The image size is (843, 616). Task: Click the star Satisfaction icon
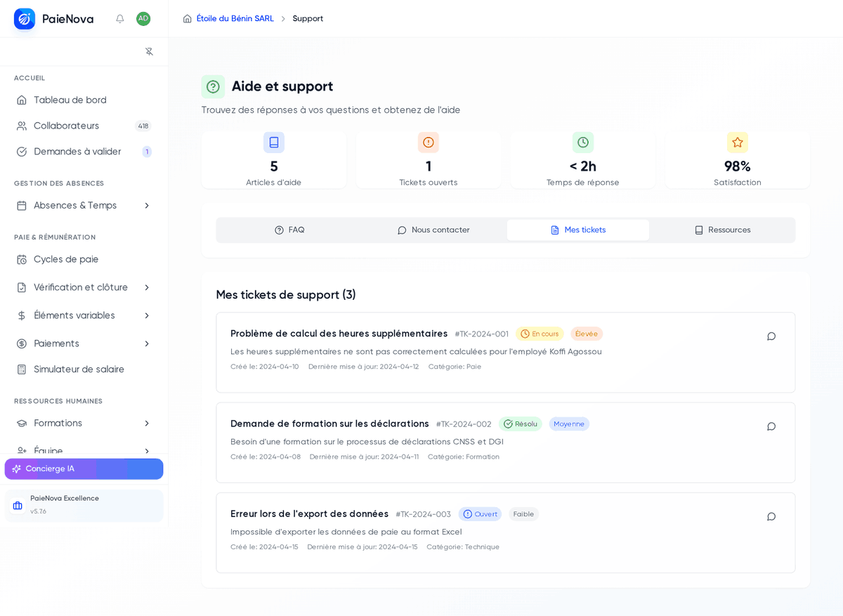coord(738,143)
